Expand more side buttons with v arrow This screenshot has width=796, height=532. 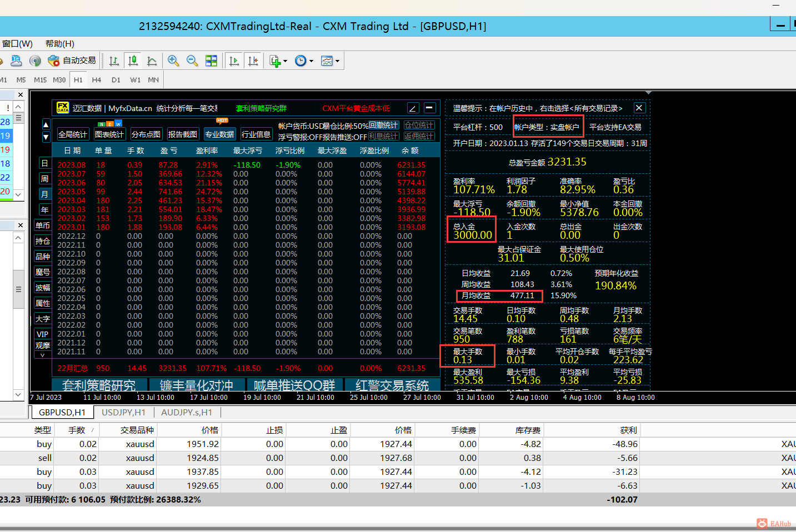pos(43,355)
